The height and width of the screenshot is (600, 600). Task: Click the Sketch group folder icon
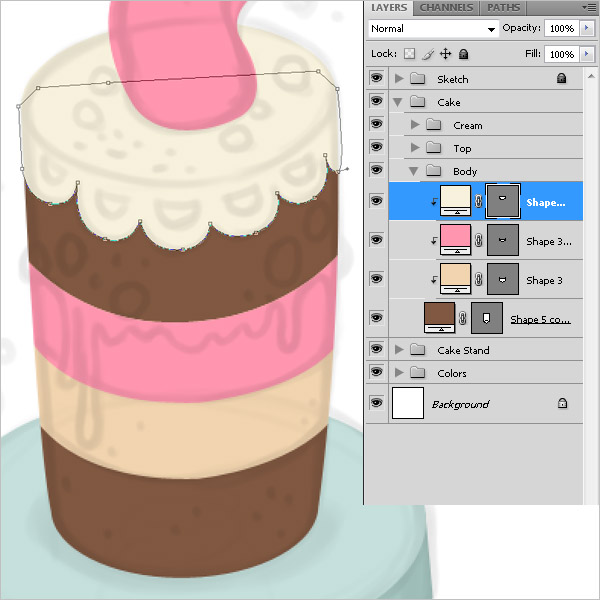click(x=417, y=79)
